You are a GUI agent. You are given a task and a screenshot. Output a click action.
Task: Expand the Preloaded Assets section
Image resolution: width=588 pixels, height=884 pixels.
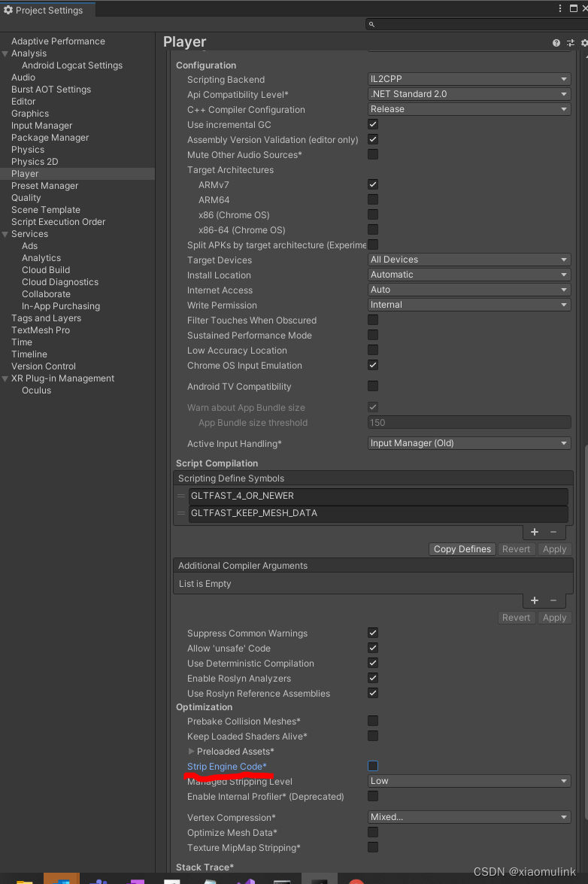click(x=191, y=751)
